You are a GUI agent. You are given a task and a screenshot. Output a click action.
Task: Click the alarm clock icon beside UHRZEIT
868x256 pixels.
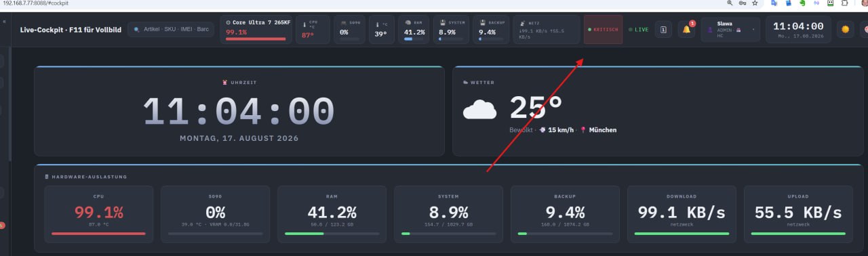(x=225, y=83)
